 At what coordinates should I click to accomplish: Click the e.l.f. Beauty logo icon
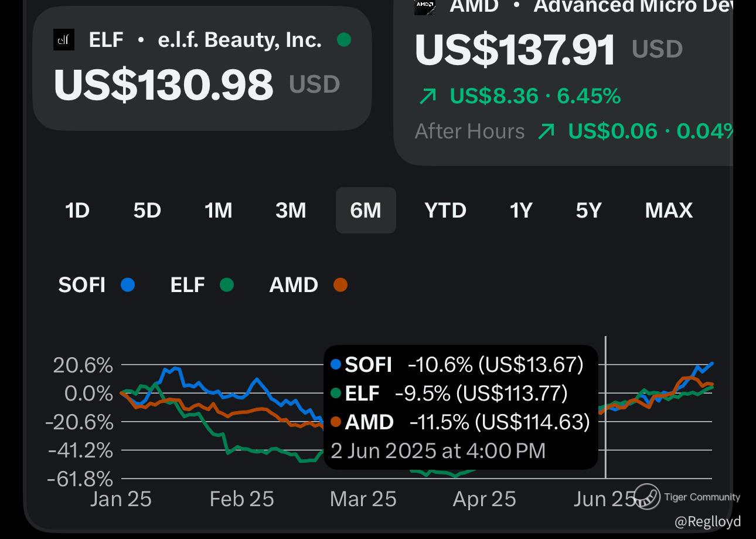[64, 40]
